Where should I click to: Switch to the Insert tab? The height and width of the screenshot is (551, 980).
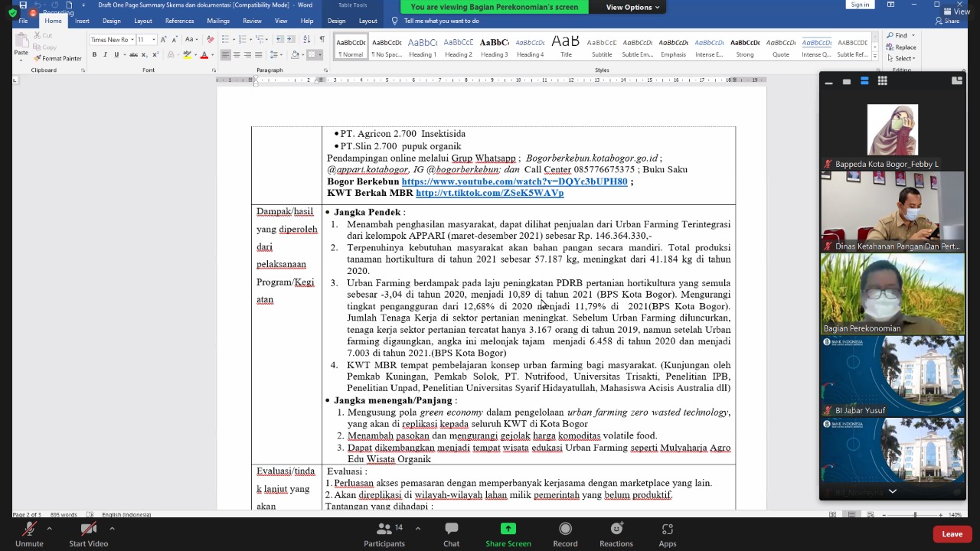(82, 21)
